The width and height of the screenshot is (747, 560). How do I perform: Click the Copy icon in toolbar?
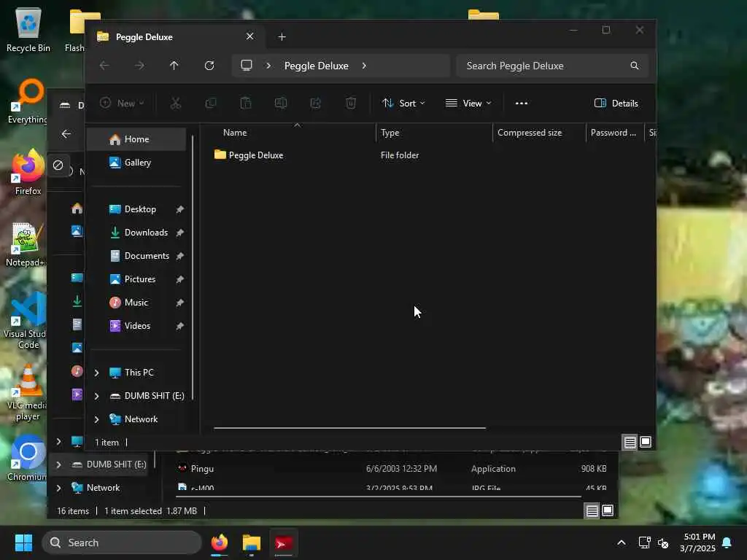[x=211, y=103]
